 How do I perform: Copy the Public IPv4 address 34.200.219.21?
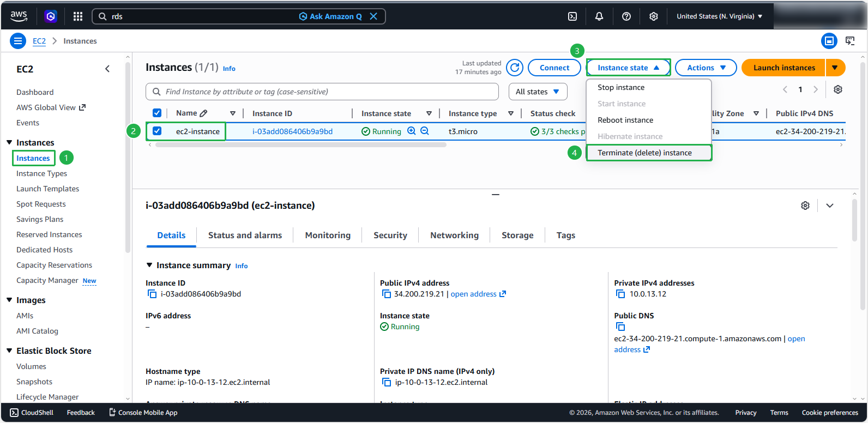pos(387,294)
